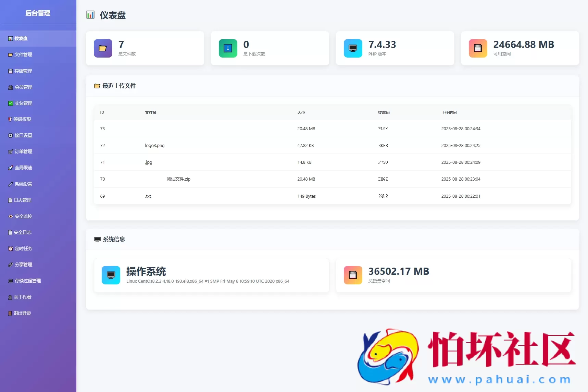Screen dimensions: 588x392
Task: Open 文件管理 from the sidebar
Action: click(x=23, y=54)
